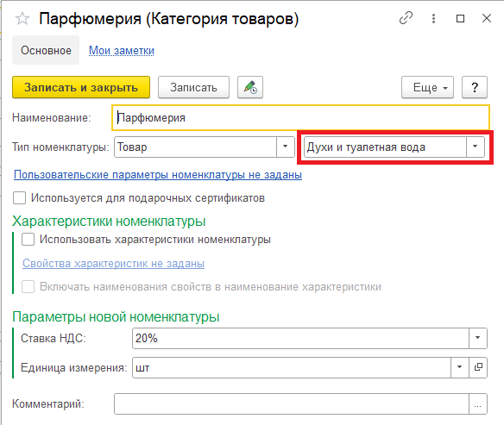This screenshot has width=504, height=425.
Task: Check Использовать характеристики номенклатуры
Action: point(28,240)
